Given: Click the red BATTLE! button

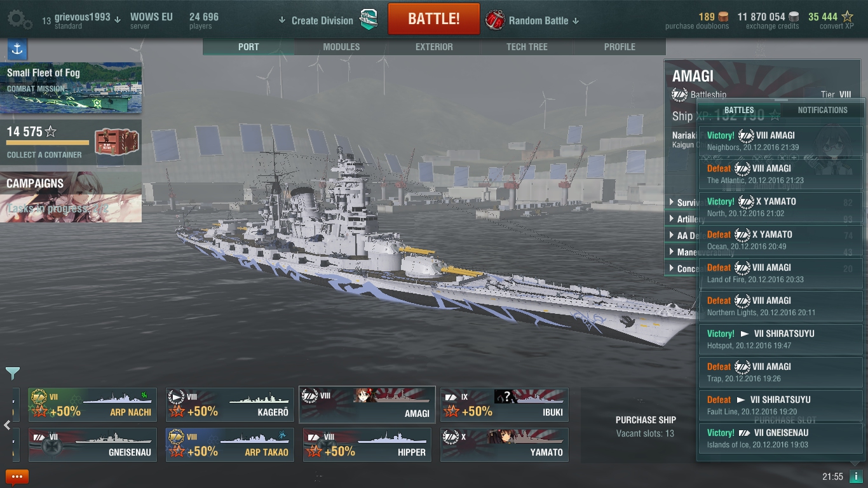Looking at the screenshot, I should (x=434, y=19).
